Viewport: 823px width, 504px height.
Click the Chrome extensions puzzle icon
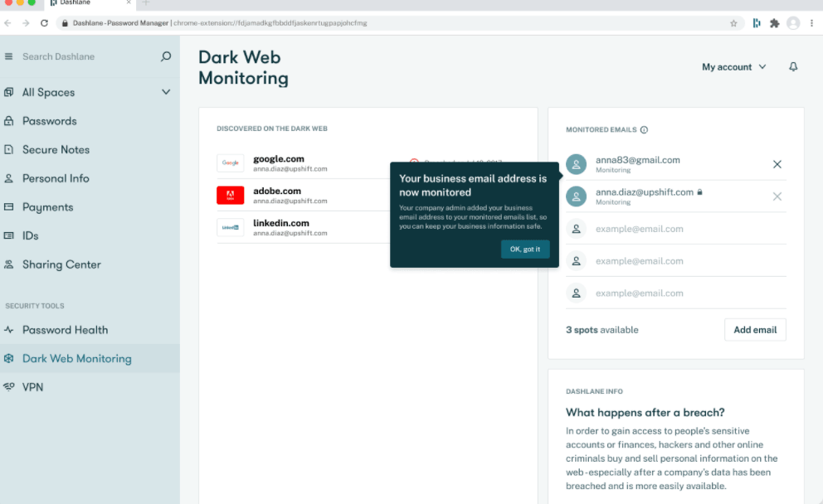[x=774, y=23]
